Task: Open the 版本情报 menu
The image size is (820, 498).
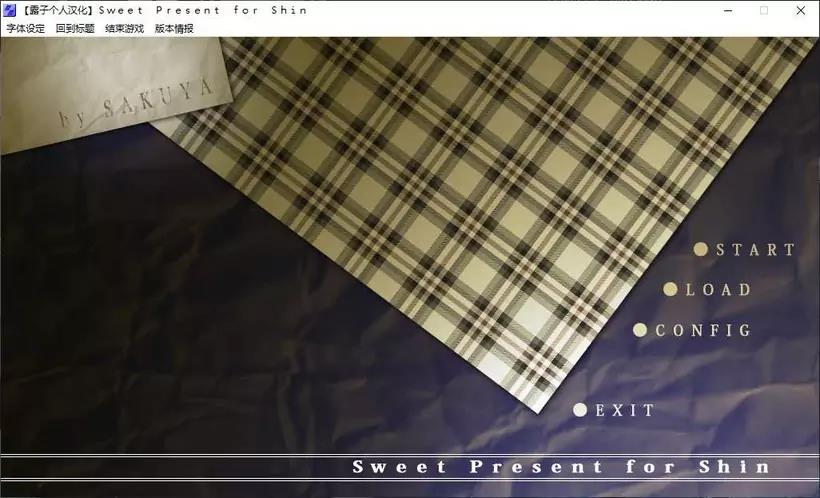Action: (x=174, y=29)
